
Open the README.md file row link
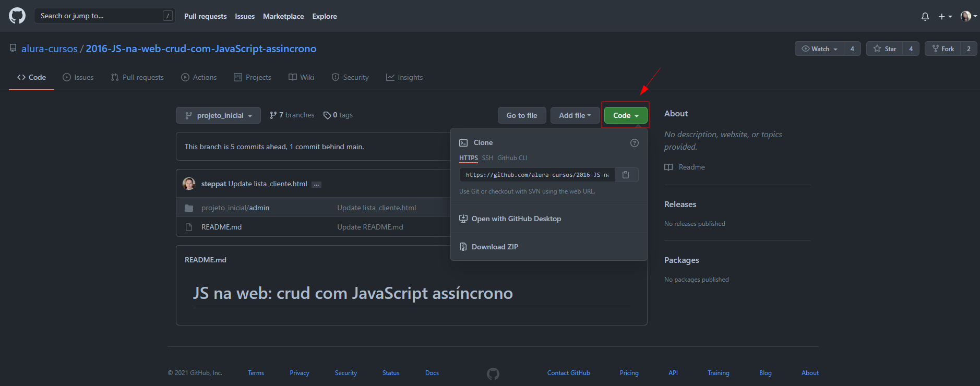click(221, 227)
